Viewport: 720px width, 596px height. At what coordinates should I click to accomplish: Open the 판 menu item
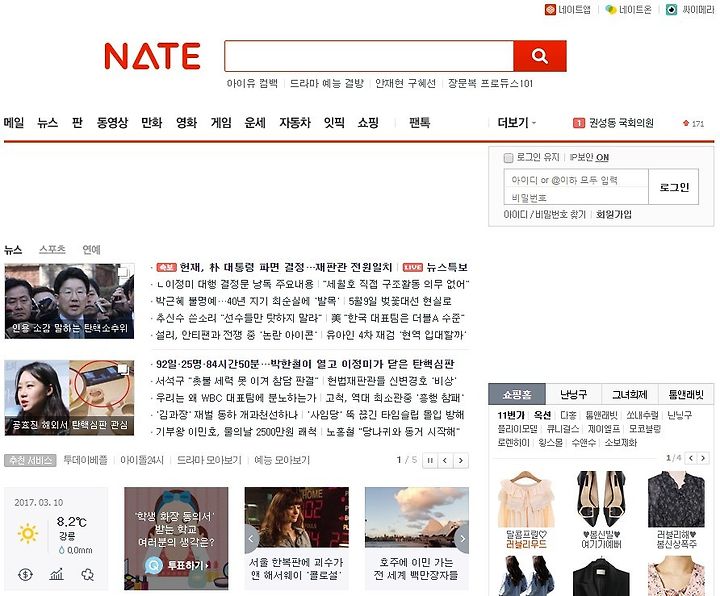click(x=77, y=123)
